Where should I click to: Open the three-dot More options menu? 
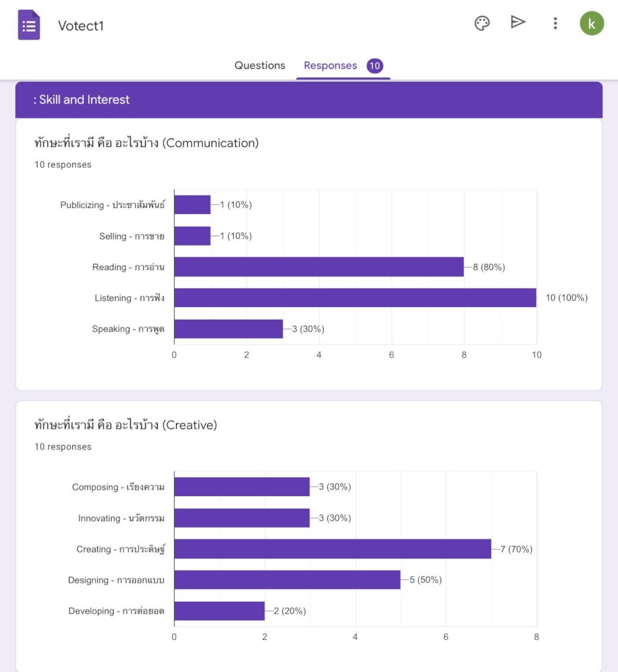[x=555, y=23]
